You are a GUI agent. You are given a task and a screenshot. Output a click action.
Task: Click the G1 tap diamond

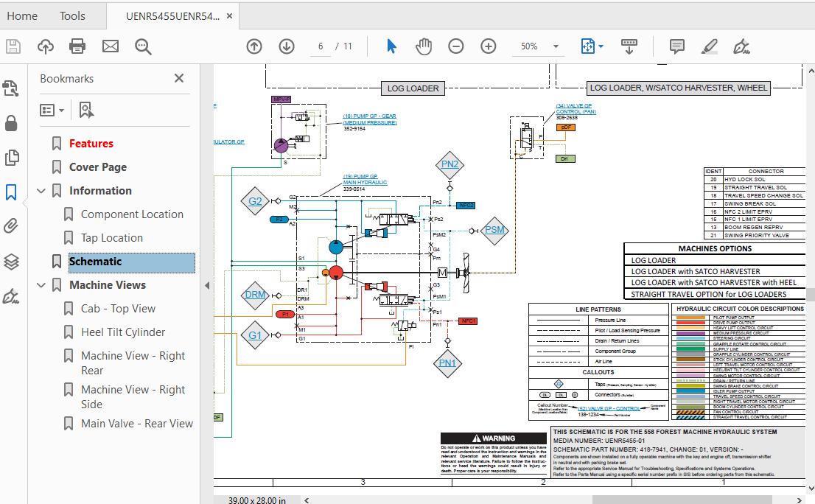pos(255,335)
